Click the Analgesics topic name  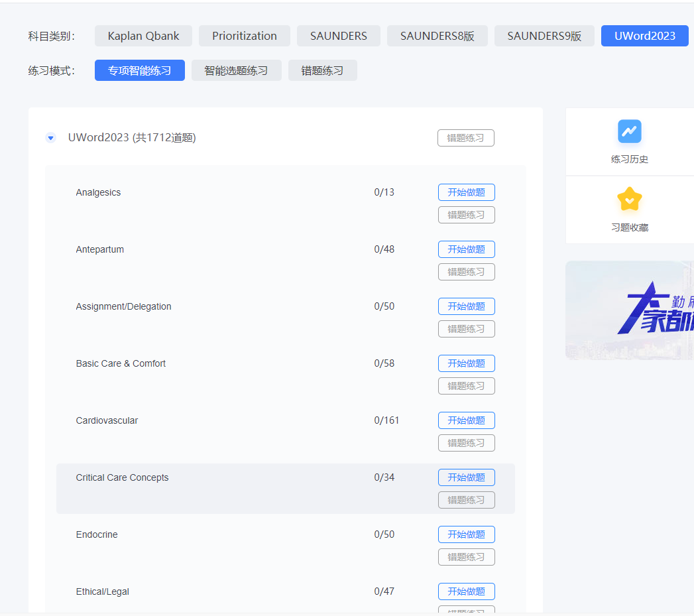click(98, 193)
